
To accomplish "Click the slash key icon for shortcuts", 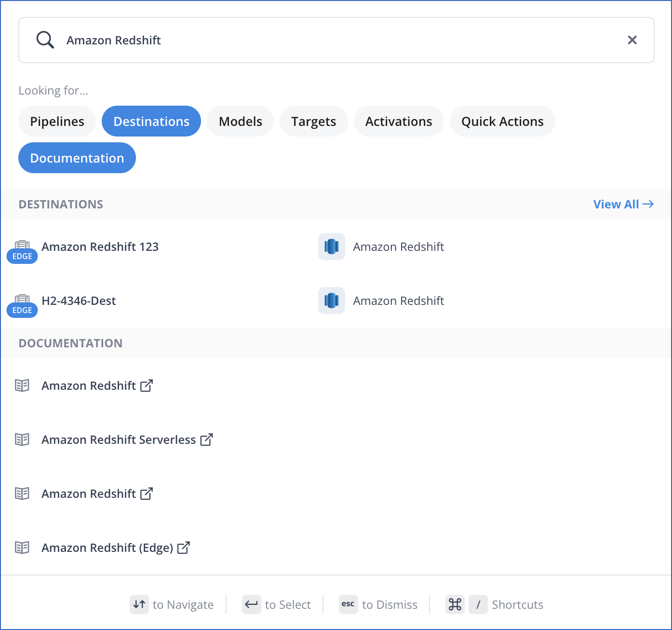I will pos(478,604).
